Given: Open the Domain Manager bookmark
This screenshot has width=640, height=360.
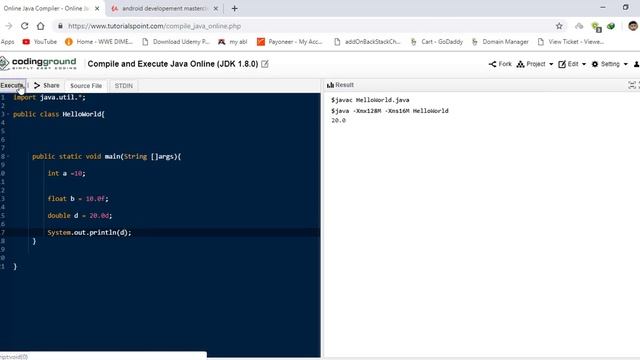Looking at the screenshot, I should (x=500, y=42).
